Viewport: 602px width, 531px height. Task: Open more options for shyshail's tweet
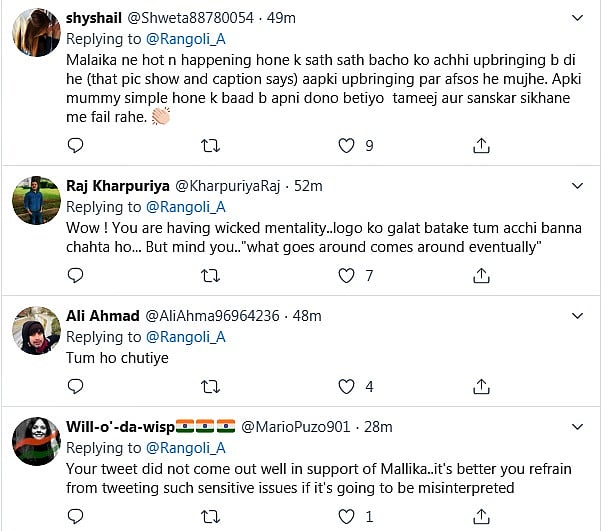pos(576,18)
